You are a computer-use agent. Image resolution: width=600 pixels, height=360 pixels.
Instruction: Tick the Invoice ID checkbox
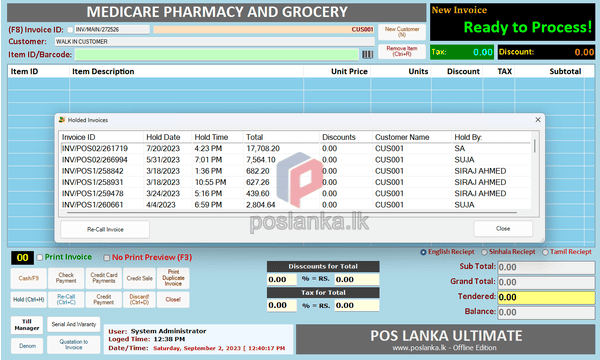point(70,29)
